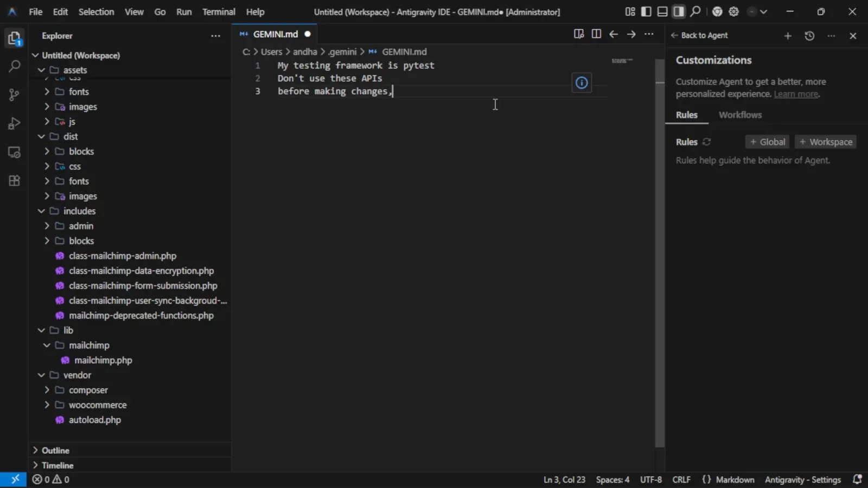
Task: Select the GEMINI.md editor tab
Action: tap(275, 34)
